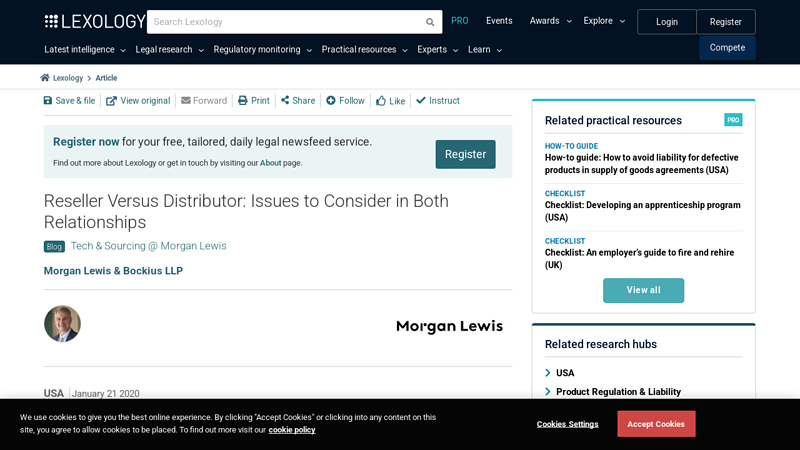Click the Save & file icon
This screenshot has height=450, width=800.
tap(48, 101)
